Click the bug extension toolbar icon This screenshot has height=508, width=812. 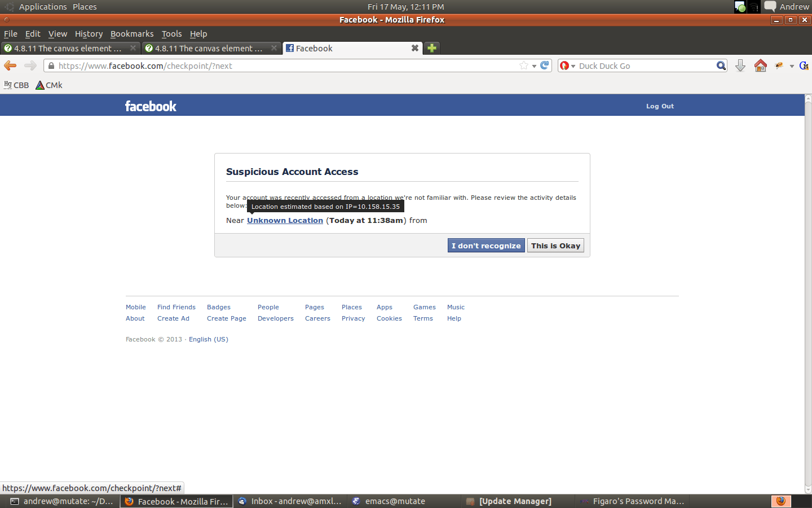[x=779, y=65]
